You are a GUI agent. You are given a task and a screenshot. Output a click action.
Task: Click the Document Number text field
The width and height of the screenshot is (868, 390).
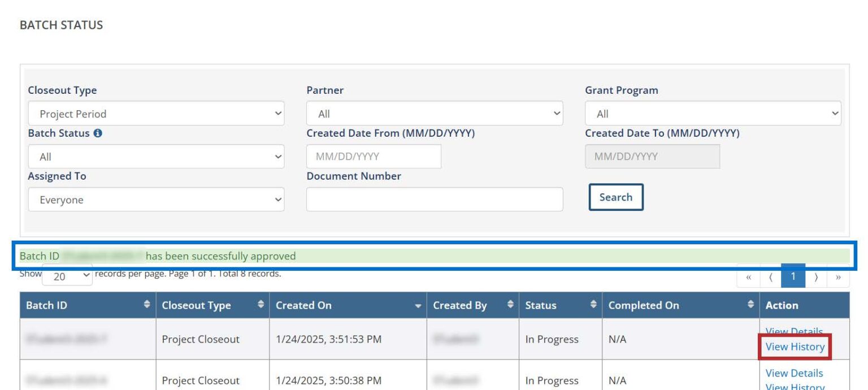pyautogui.click(x=434, y=200)
